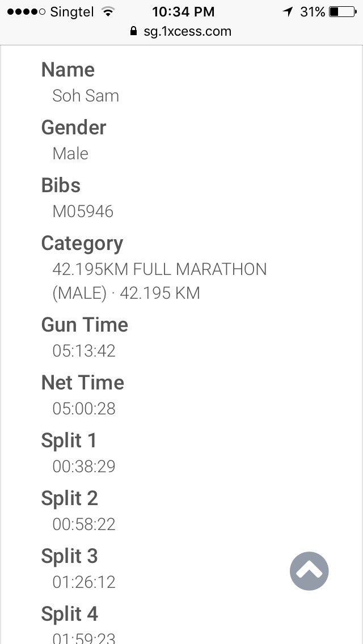This screenshot has width=363, height=644.
Task: Tap the padlock icon in address bar
Action: click(134, 31)
